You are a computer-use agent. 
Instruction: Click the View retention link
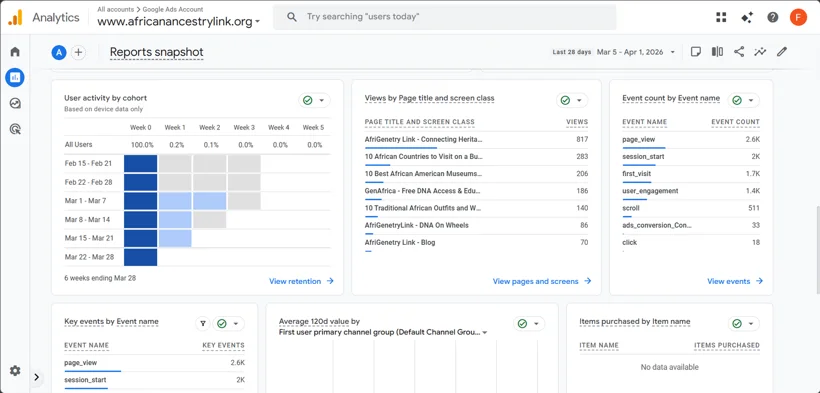point(301,281)
